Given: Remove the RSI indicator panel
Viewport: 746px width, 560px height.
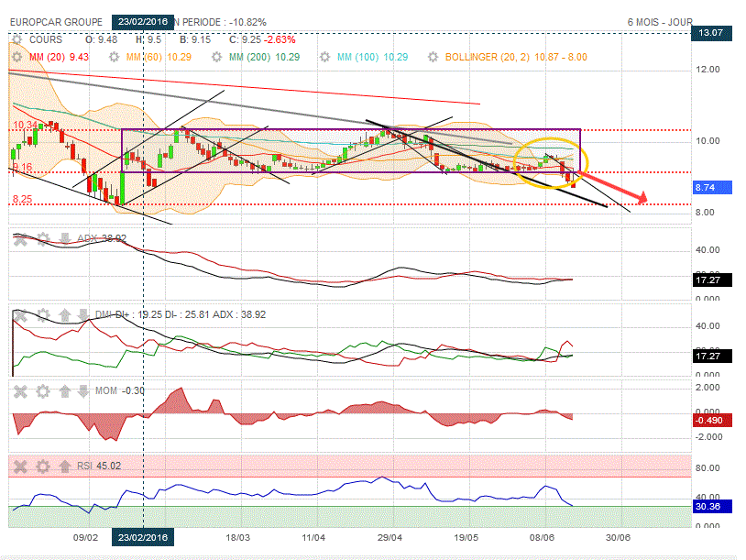Looking at the screenshot, I should click(20, 467).
